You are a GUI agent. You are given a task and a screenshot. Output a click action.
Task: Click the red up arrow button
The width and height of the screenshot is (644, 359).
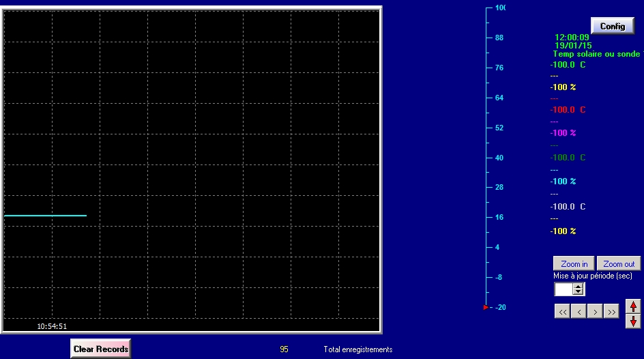point(633,306)
